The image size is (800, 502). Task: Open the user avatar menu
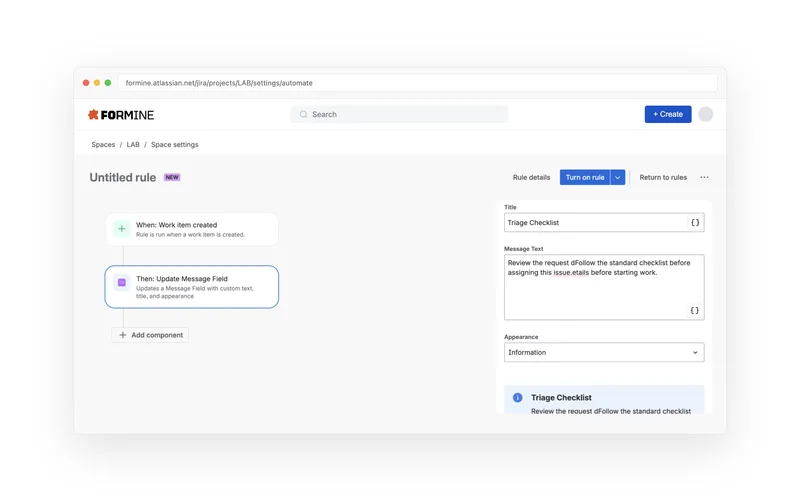(705, 114)
